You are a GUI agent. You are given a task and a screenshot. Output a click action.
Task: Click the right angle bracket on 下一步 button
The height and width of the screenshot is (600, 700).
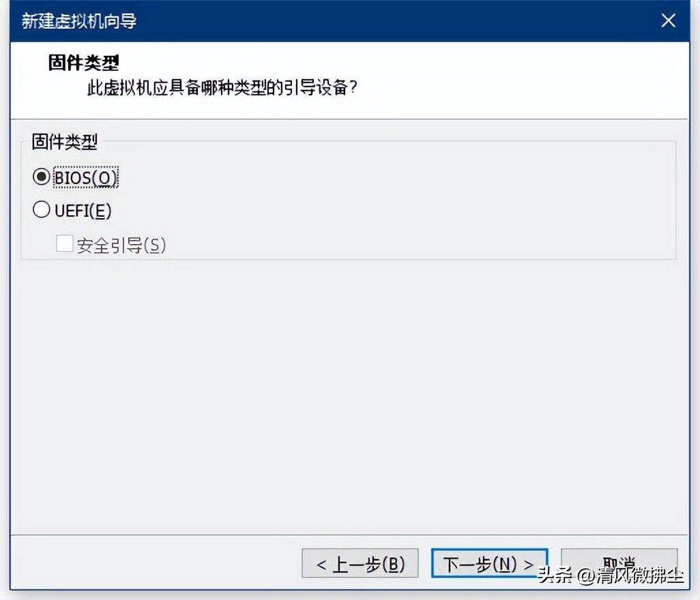(529, 565)
